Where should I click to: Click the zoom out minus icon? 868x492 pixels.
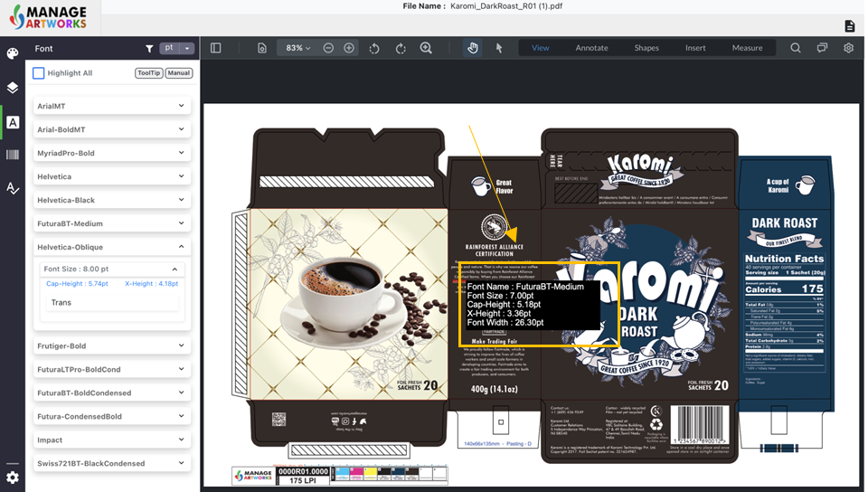[x=328, y=48]
